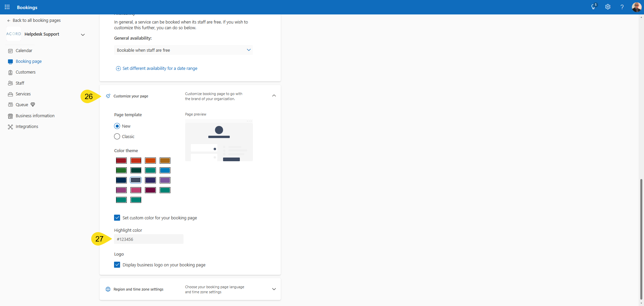Go to Customers in the sidebar

25,72
